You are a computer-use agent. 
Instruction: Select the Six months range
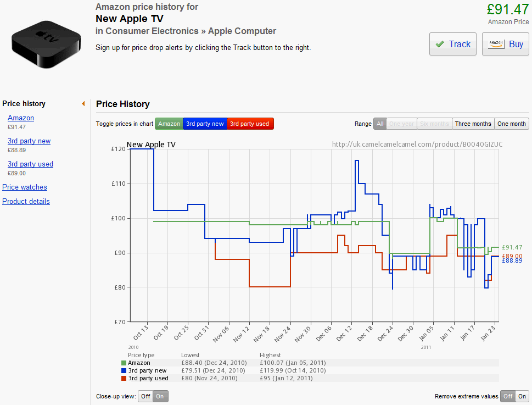click(434, 124)
